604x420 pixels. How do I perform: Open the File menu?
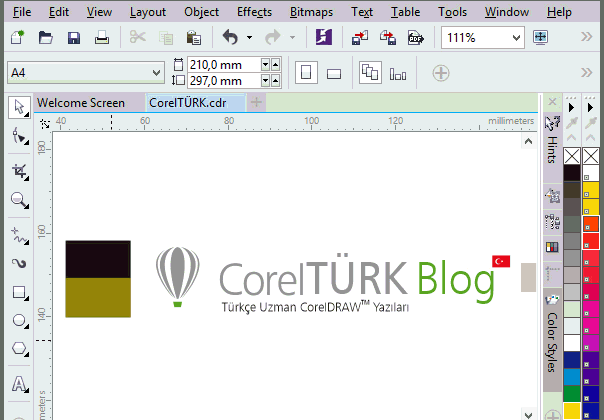[x=22, y=12]
